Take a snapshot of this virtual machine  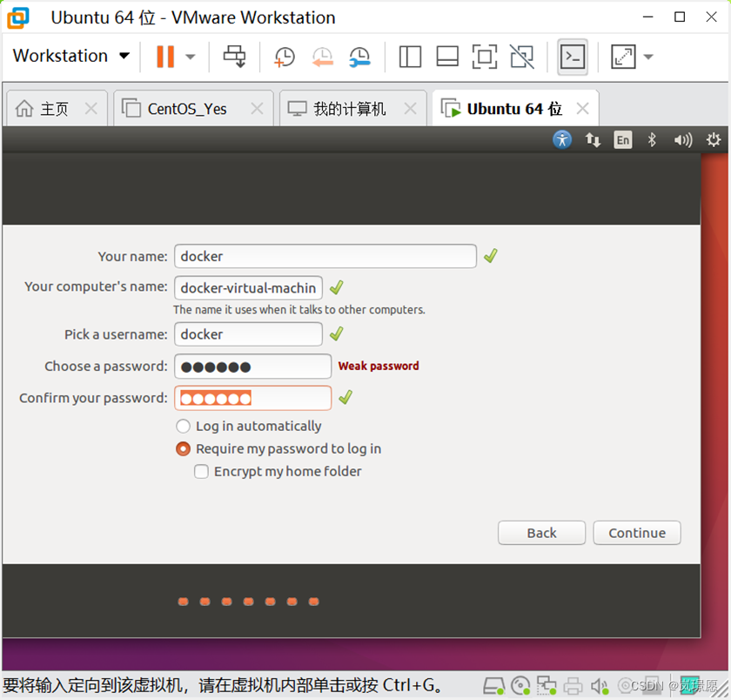click(x=284, y=56)
